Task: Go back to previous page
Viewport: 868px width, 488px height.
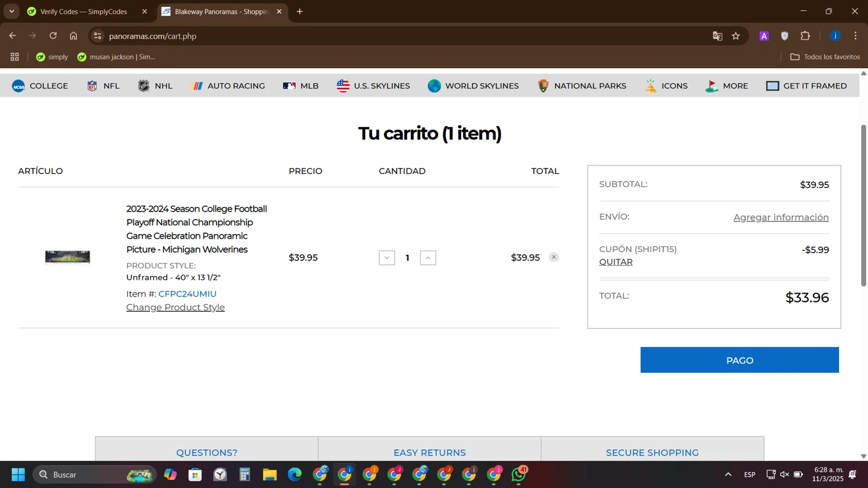Action: (13, 36)
